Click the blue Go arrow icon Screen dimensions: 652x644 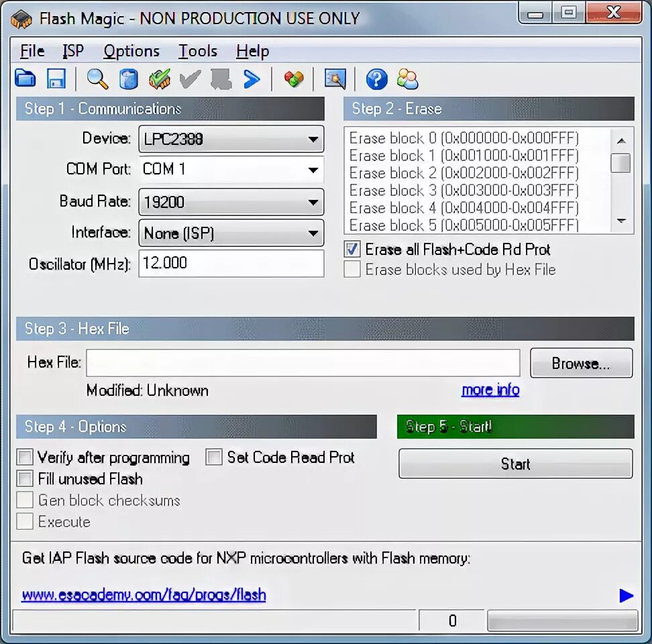tap(252, 79)
